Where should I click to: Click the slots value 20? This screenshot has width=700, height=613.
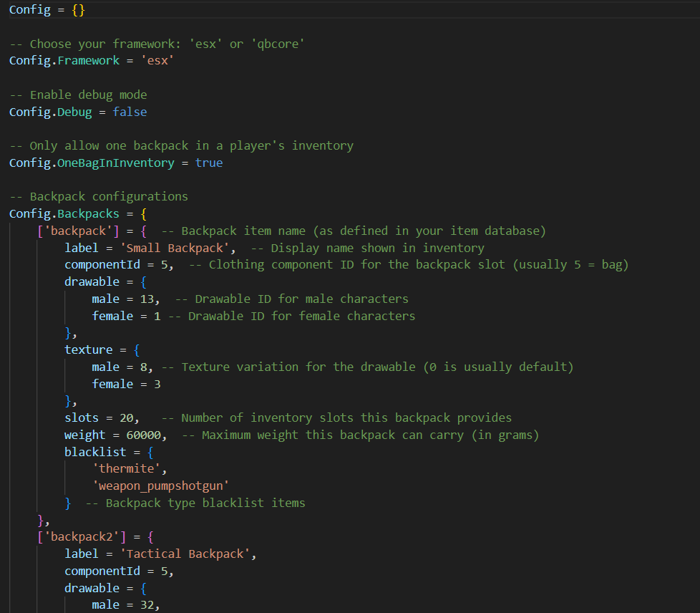tap(129, 417)
